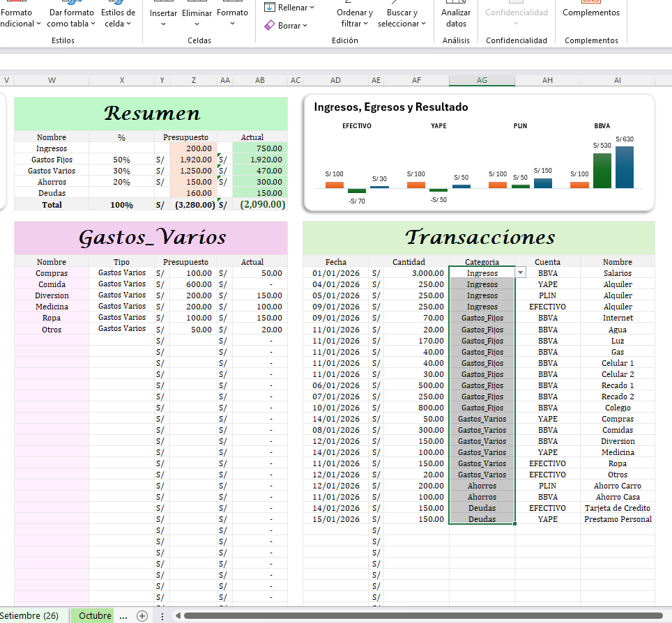The height and width of the screenshot is (623, 672).
Task: Select the last Deudas category cell
Action: pyautogui.click(x=482, y=519)
